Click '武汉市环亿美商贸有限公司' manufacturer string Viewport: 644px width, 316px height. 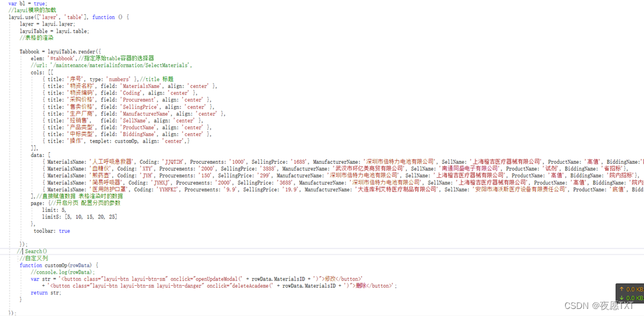pyautogui.click(x=368, y=169)
